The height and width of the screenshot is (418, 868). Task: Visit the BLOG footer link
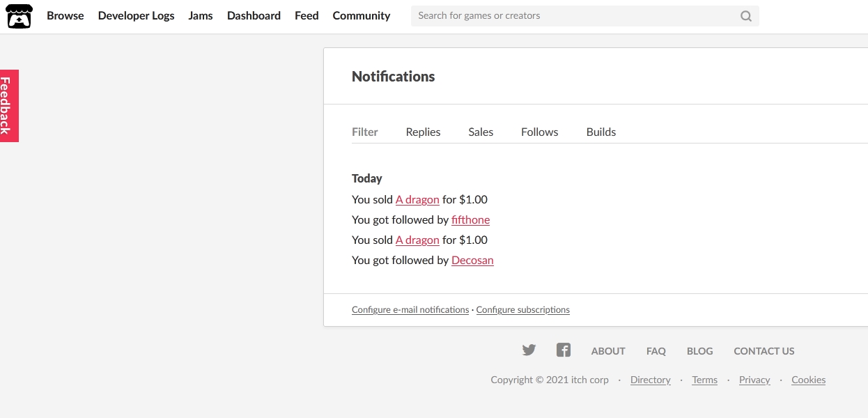[x=700, y=351]
